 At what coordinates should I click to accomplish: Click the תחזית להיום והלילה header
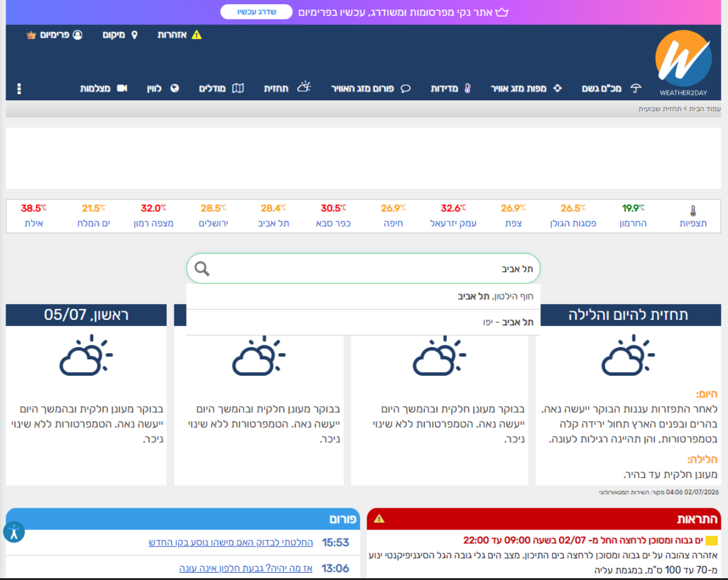(628, 315)
